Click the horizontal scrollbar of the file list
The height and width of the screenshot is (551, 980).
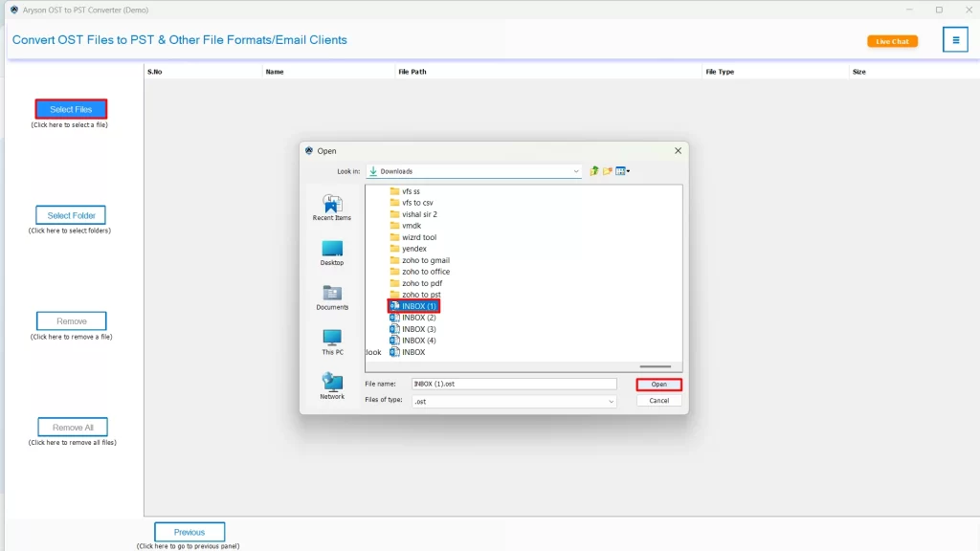tap(657, 365)
